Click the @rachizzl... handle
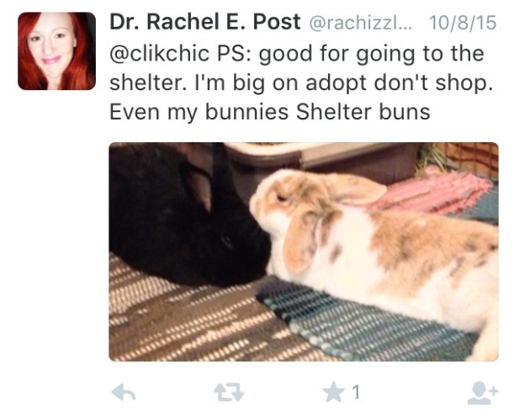The width and height of the screenshot is (514, 420). (x=361, y=23)
